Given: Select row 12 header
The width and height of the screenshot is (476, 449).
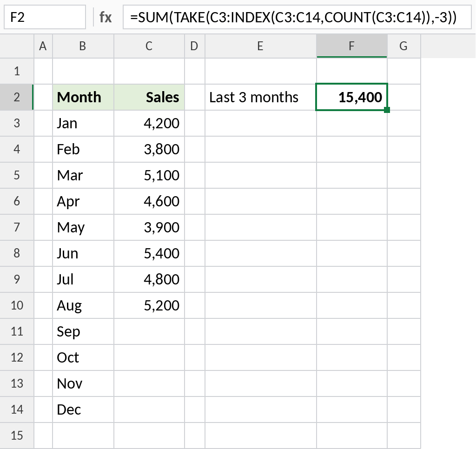Looking at the screenshot, I should [17, 357].
